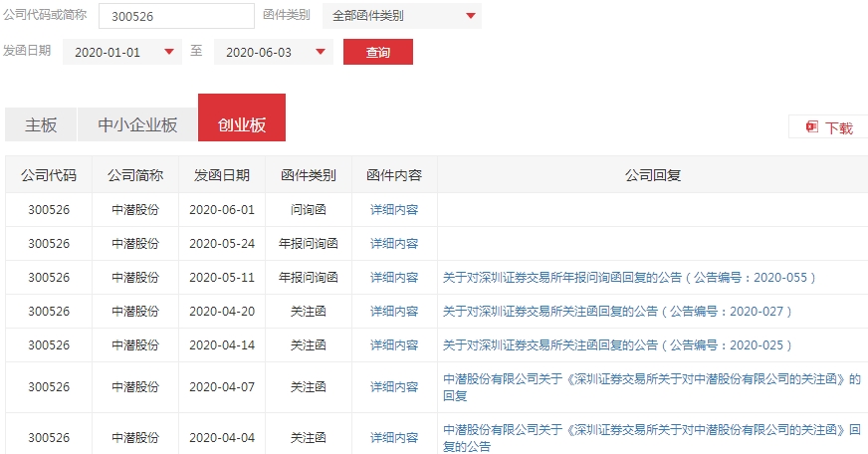The image size is (868, 454).
Task: Switch to the 主板 tab
Action: (x=41, y=124)
